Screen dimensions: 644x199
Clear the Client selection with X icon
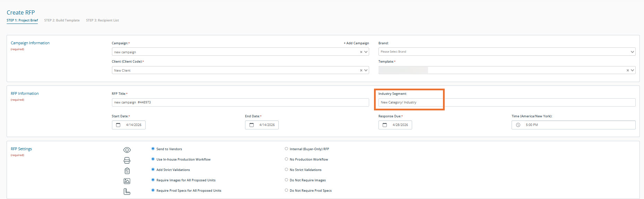pos(361,70)
